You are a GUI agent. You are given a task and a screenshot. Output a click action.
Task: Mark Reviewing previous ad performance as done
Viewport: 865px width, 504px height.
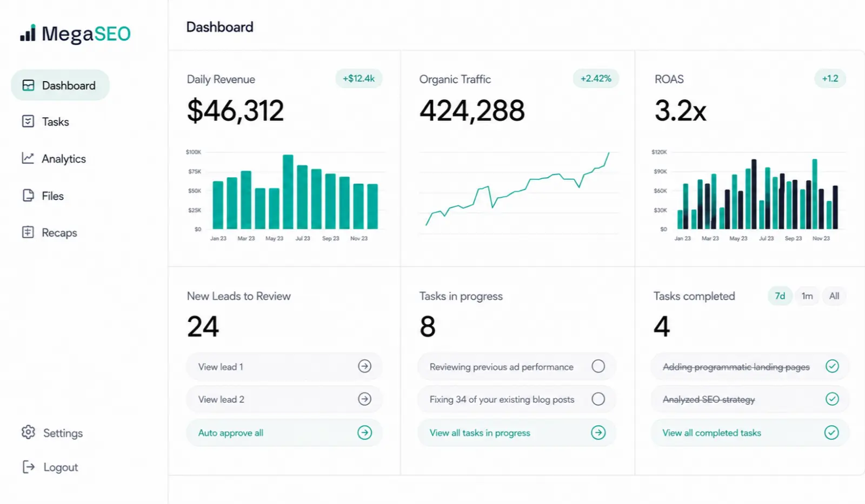[x=598, y=366]
